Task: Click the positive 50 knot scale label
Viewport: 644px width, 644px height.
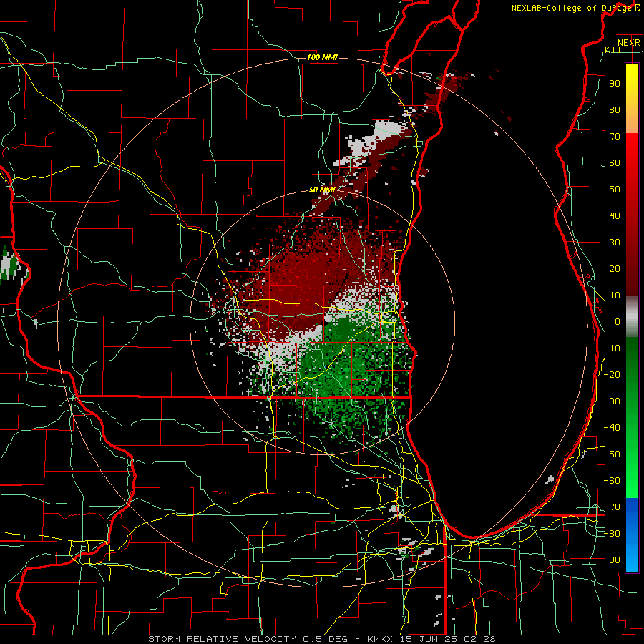Action: 615,190
